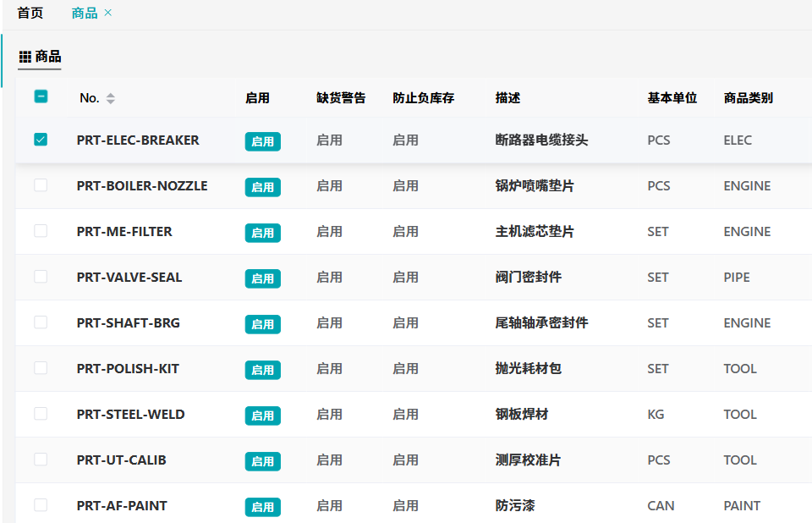This screenshot has height=523, width=812.
Task: Click the 商品类别 column header
Action: coord(748,98)
